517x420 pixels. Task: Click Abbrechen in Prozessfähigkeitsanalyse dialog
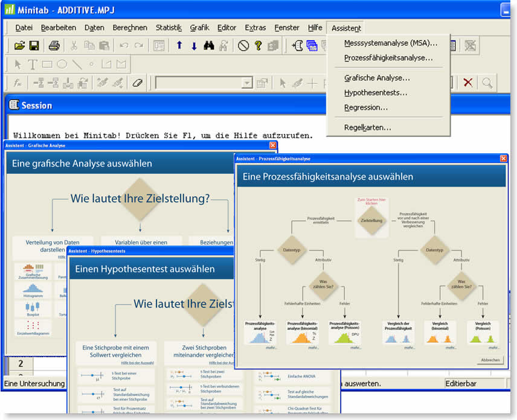tap(490, 360)
